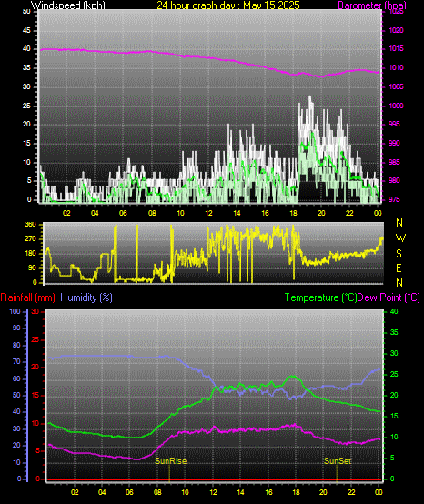Click the Rainfall (mm) legend label
424x504 pixels.
point(27,297)
